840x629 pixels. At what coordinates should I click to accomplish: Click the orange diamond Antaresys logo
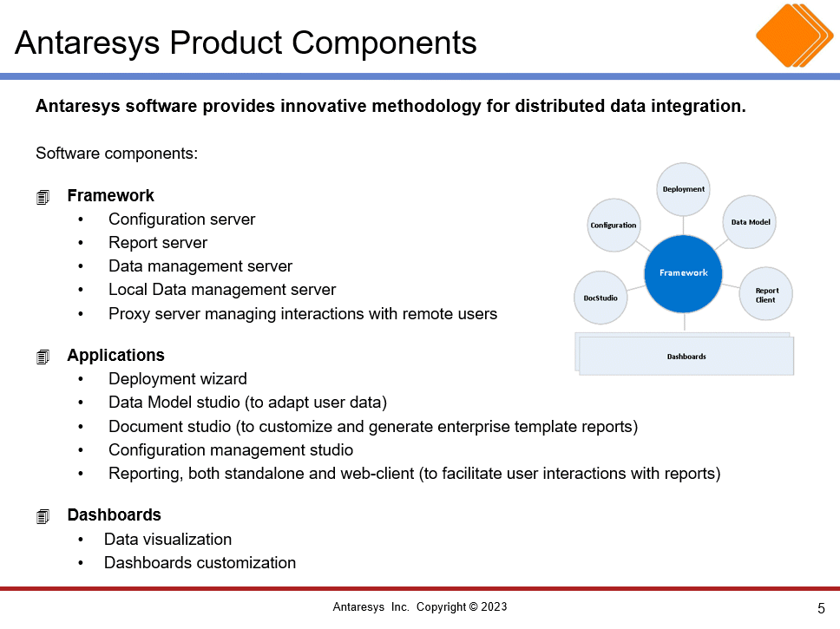795,36
